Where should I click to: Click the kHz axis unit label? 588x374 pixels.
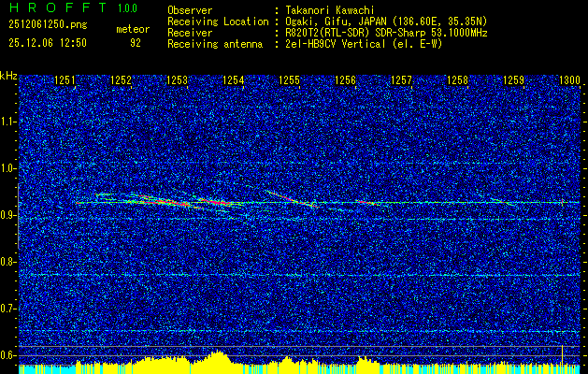[x=8, y=76]
